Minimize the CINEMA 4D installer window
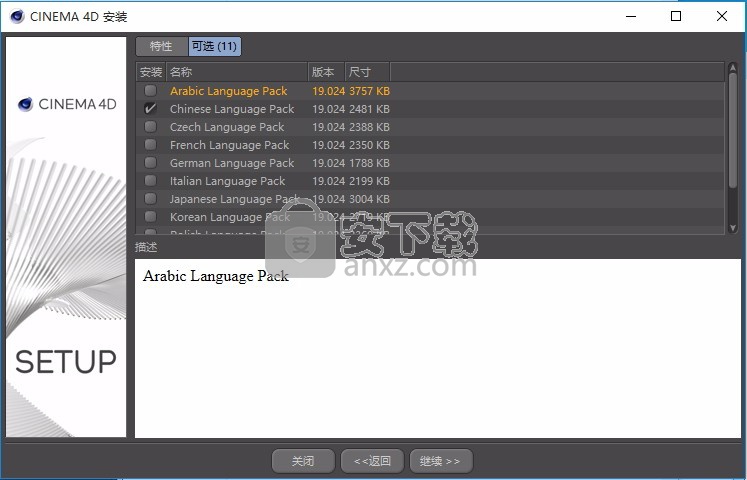The height and width of the screenshot is (480, 747). [x=631, y=16]
